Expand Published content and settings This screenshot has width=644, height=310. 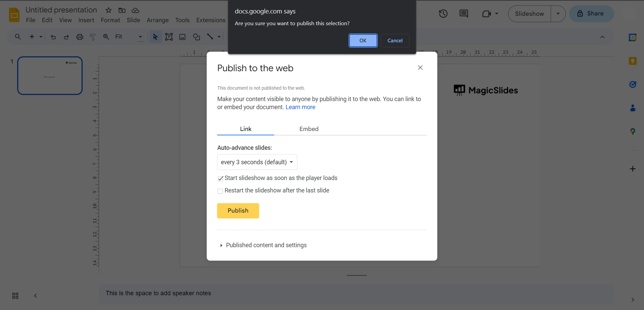(266, 245)
